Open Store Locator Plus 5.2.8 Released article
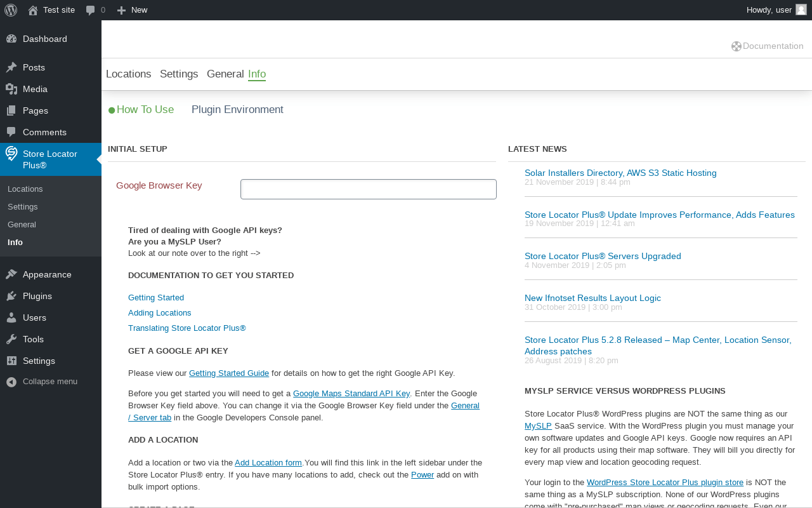 658,345
